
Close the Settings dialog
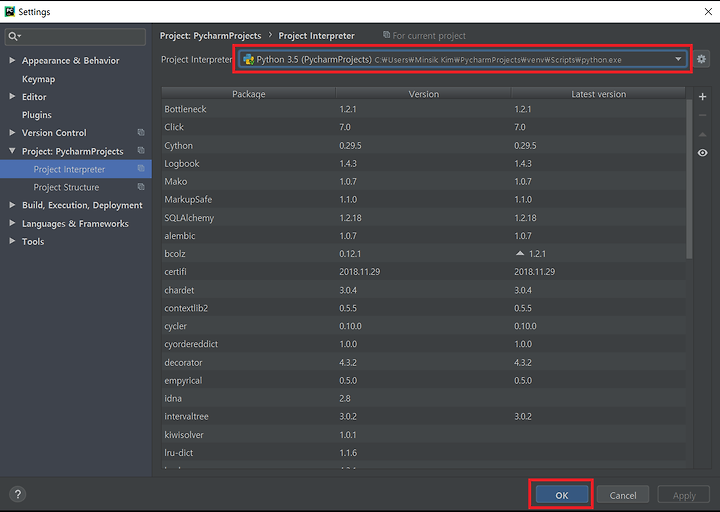pos(708,11)
